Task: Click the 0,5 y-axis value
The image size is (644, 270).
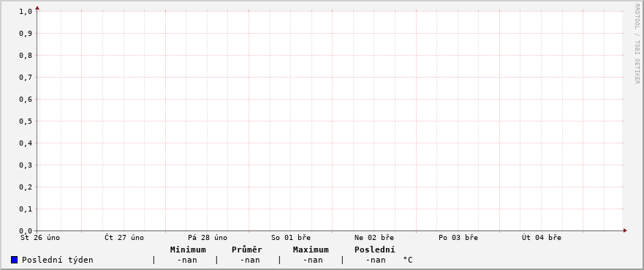Action: pyautogui.click(x=26, y=121)
